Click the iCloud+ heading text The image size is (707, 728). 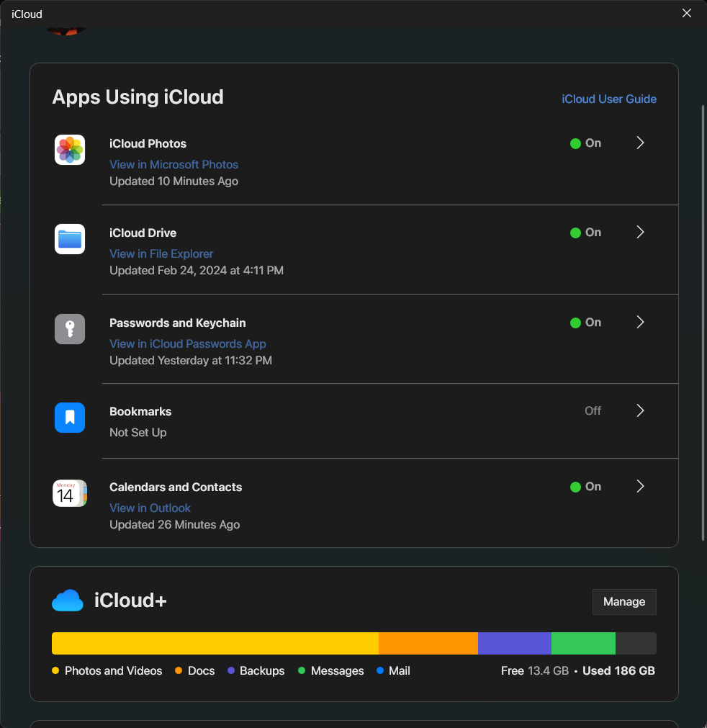click(x=130, y=601)
